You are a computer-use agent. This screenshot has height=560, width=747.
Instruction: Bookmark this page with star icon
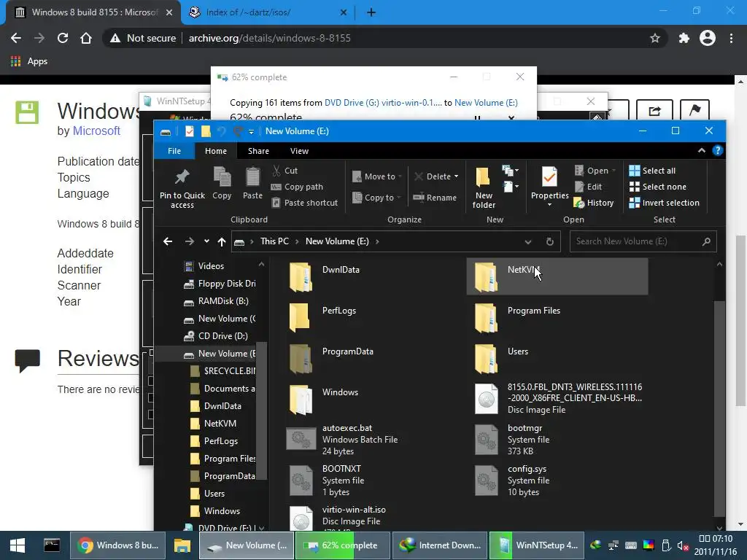coord(655,38)
